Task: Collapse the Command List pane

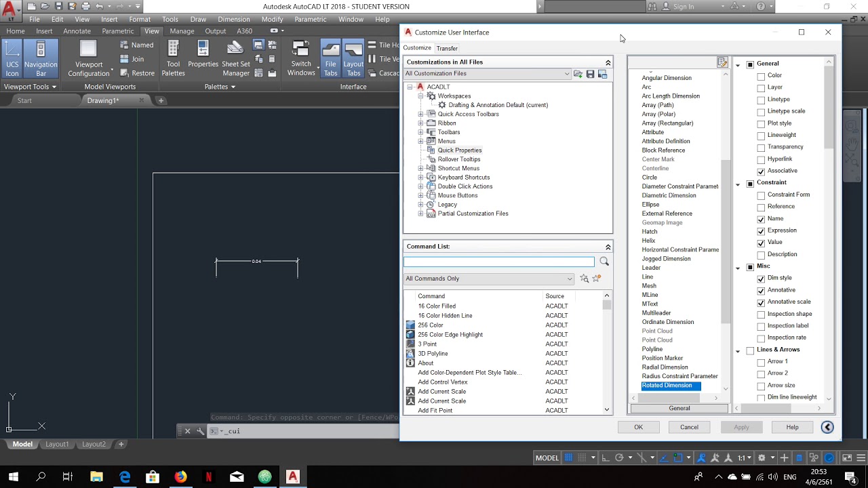Action: [x=608, y=247]
